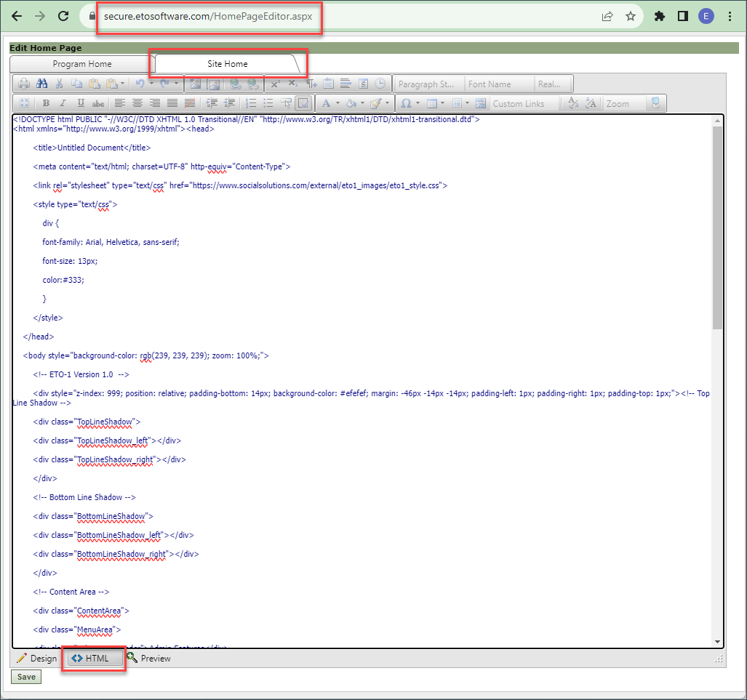Open the Insert Symbol omega dropdown
Viewport: 747px width, 700px height.
point(410,103)
